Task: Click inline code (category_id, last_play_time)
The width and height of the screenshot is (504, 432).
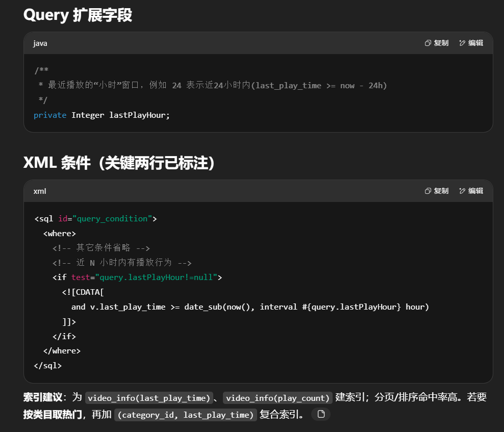Action: tap(185, 415)
